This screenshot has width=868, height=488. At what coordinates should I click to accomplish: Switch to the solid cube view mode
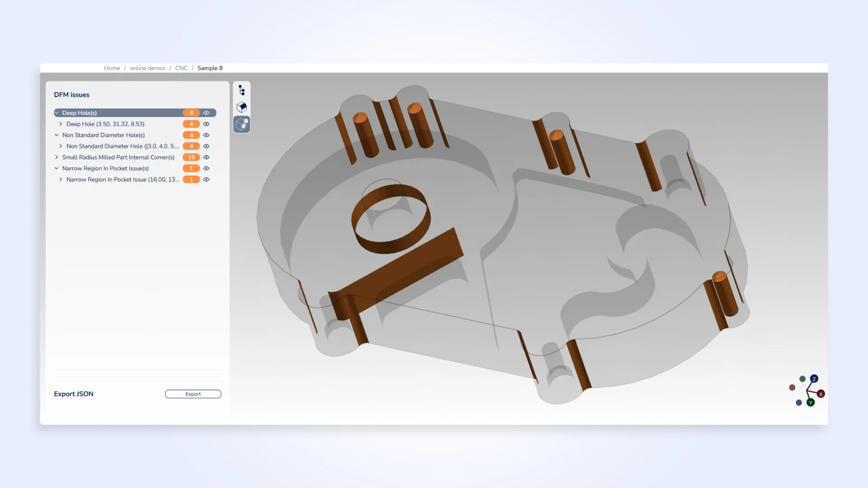(241, 108)
